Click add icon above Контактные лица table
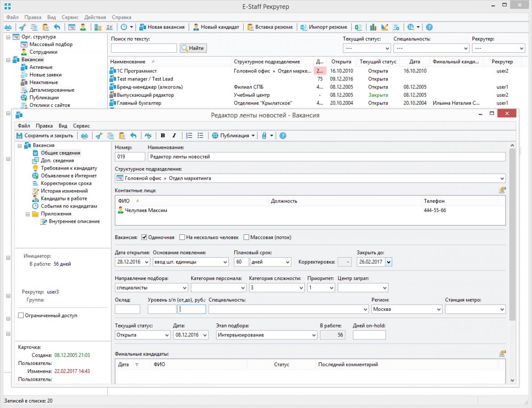532x408 pixels. coord(502,190)
